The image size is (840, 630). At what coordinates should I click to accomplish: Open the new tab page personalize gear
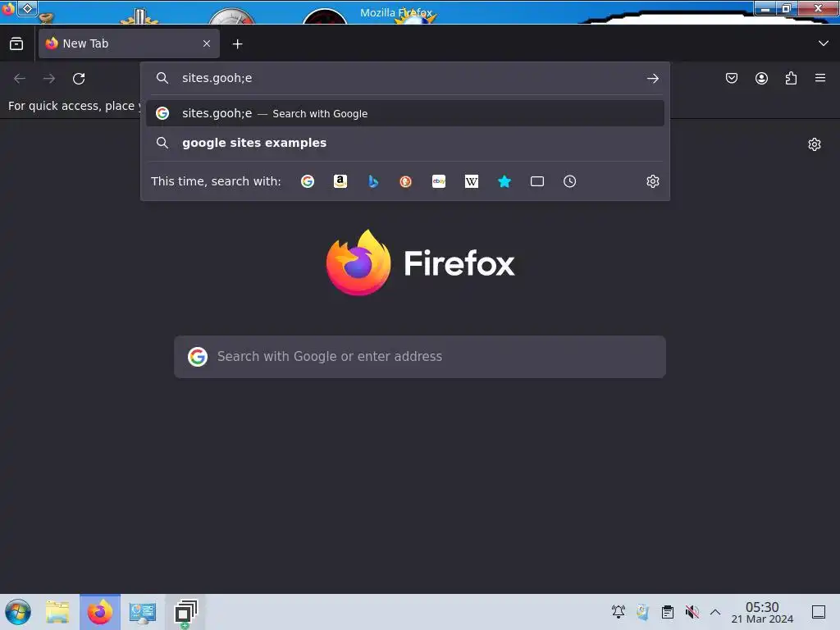pyautogui.click(x=815, y=144)
